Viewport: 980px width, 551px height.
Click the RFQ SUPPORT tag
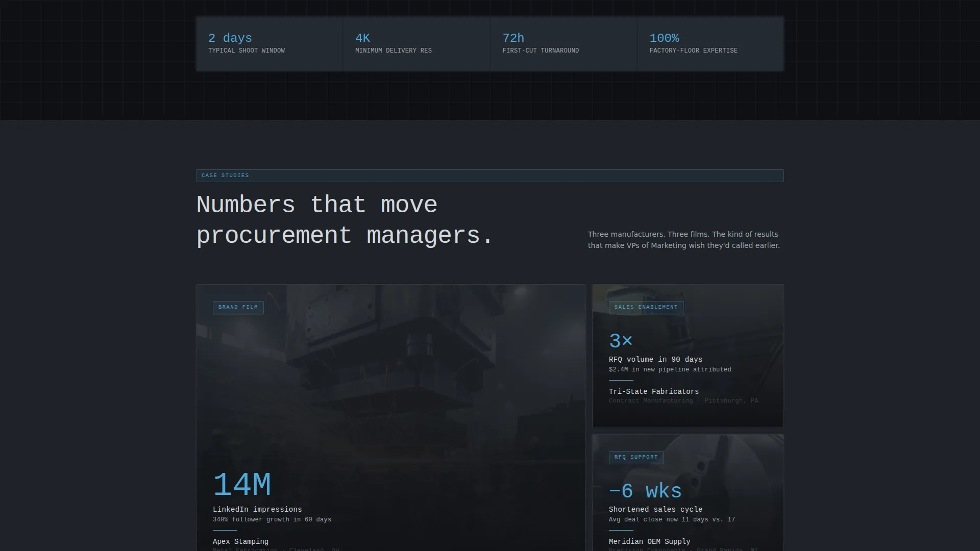636,458
